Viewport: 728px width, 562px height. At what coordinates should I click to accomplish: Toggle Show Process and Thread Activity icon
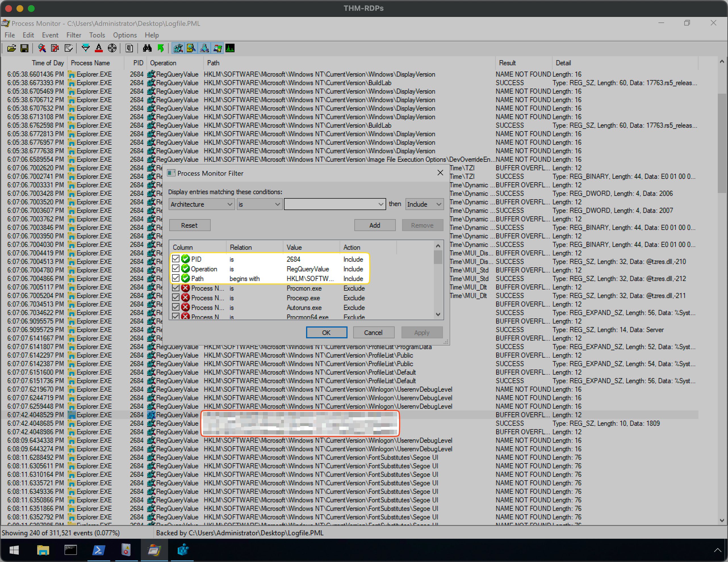[217, 48]
